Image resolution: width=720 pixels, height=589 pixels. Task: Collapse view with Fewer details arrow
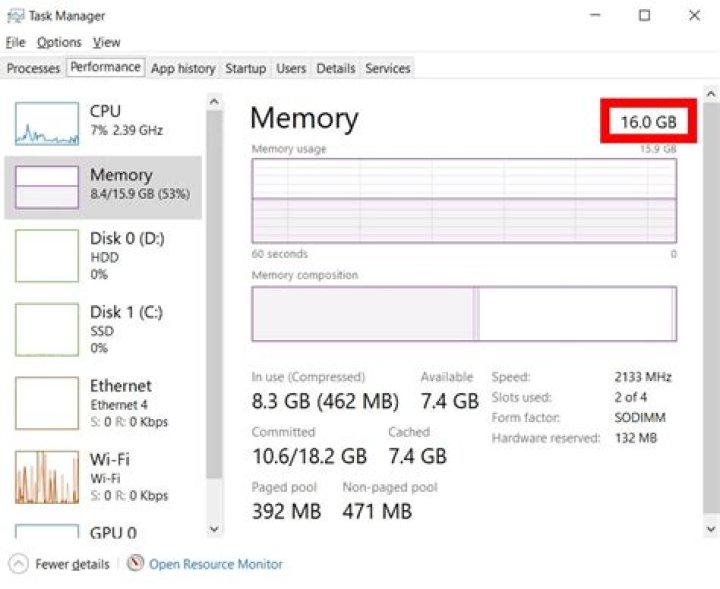pyautogui.click(x=18, y=564)
